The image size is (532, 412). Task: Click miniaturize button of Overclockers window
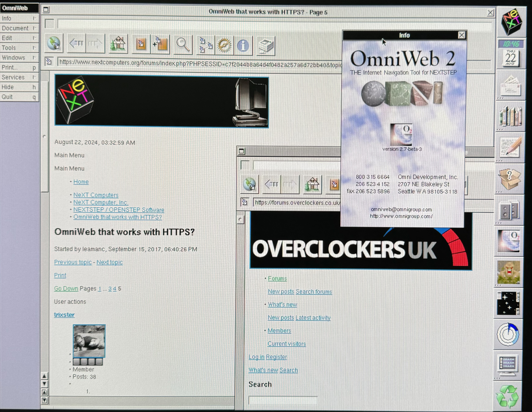click(241, 151)
